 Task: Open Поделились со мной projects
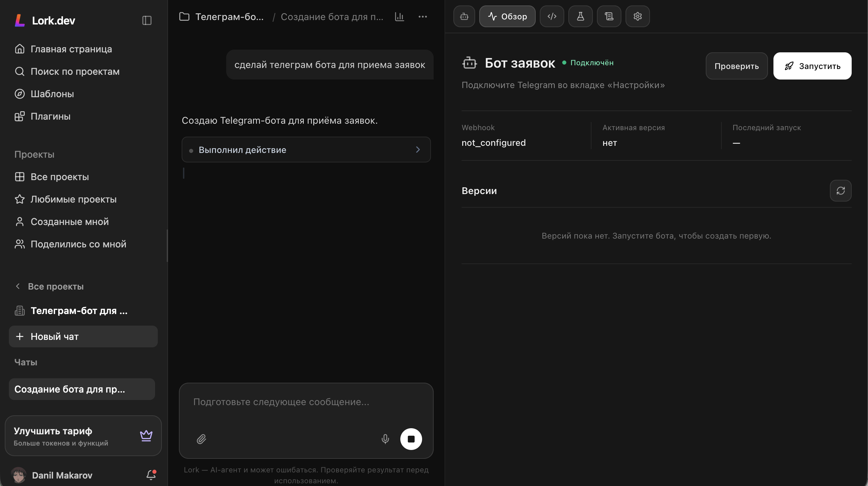pyautogui.click(x=70, y=244)
